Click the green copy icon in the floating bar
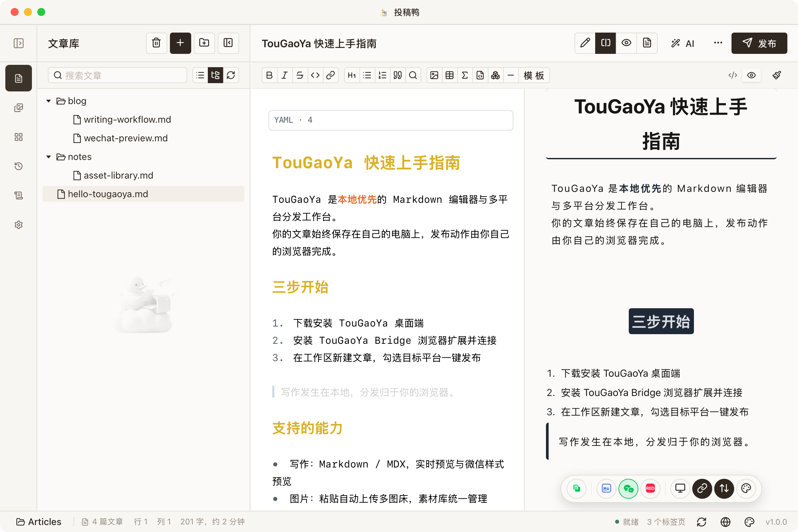Screen dimensions: 798x532 (x=577, y=488)
